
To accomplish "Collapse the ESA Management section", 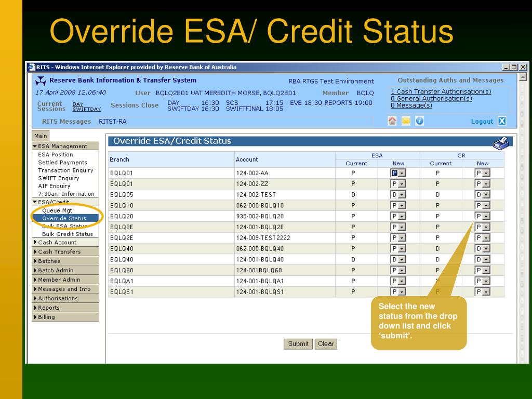I will point(65,146).
